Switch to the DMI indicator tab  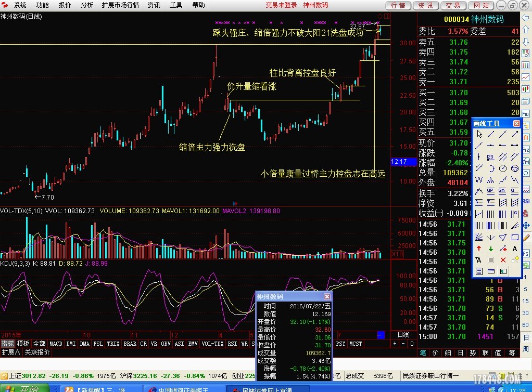coord(71,344)
